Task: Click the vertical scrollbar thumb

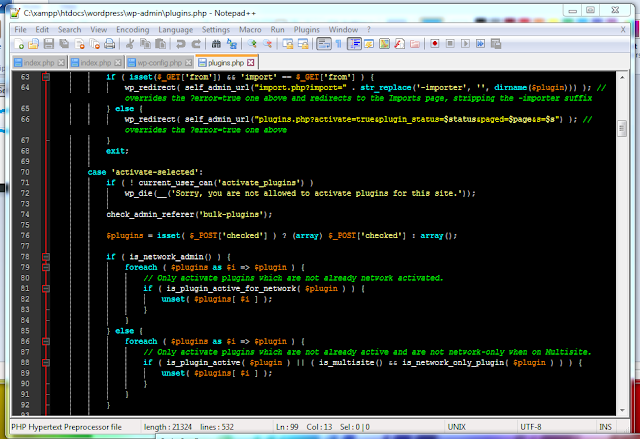Action: click(x=622, y=129)
